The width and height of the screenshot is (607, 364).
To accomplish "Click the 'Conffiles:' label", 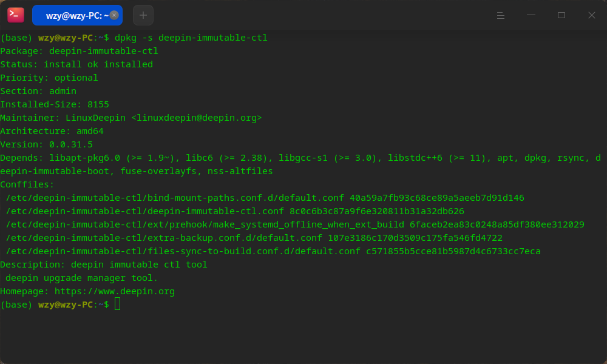I will click(27, 184).
